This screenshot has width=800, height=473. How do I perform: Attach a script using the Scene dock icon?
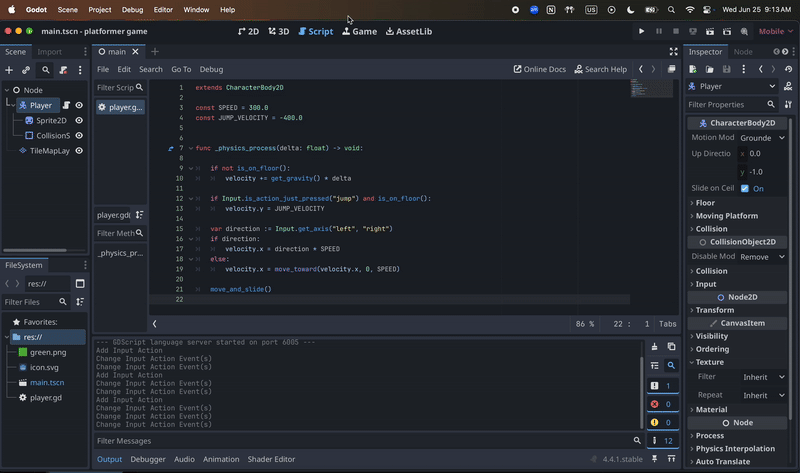[x=64, y=70]
